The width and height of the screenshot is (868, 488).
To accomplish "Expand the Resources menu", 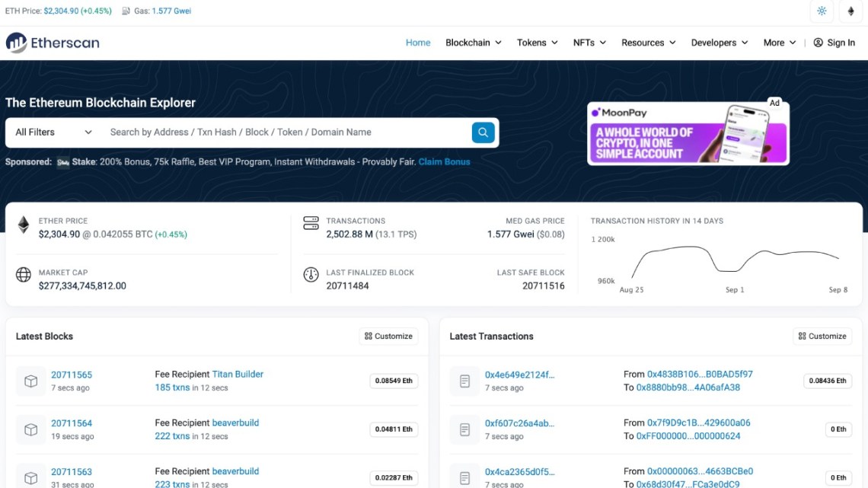I will 648,43.
